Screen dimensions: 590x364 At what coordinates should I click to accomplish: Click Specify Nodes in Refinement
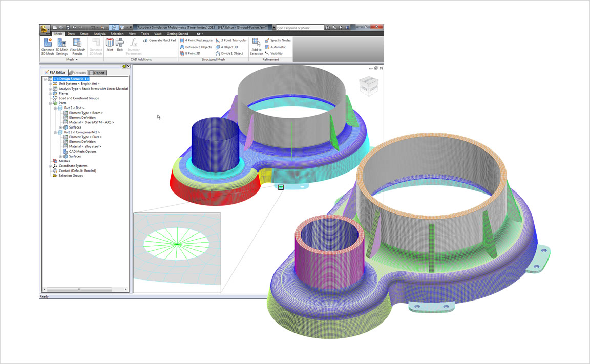pyautogui.click(x=277, y=40)
